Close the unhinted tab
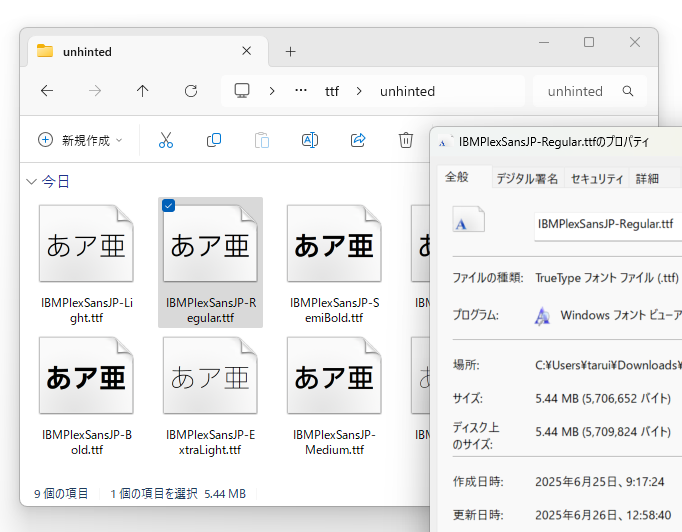Viewport: 682px width, 532px height. pyautogui.click(x=247, y=51)
